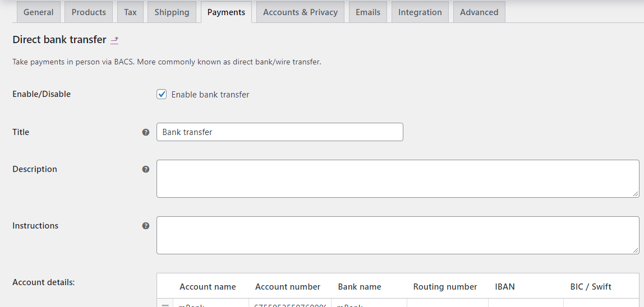Open the General settings tab
This screenshot has height=307, width=644.
39,12
